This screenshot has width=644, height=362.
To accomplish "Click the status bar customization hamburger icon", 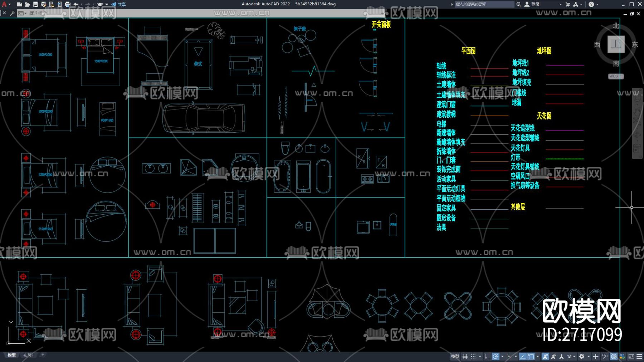I will coord(639,356).
